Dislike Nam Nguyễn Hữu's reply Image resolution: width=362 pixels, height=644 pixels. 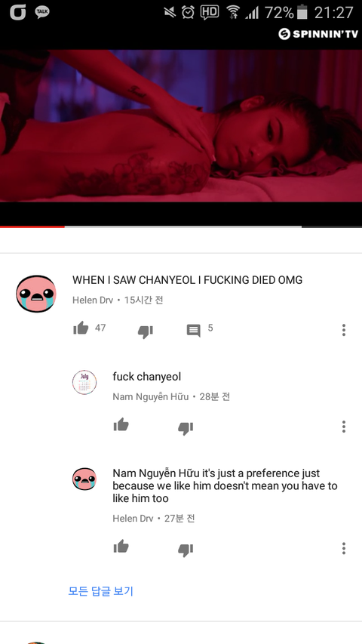point(186,428)
